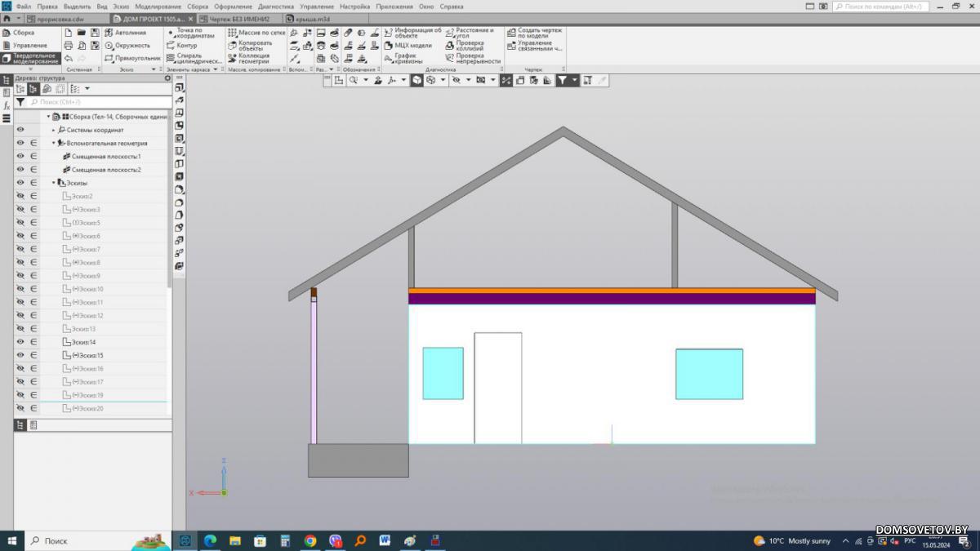Open tree display mode dropdown arrow

[x=87, y=89]
